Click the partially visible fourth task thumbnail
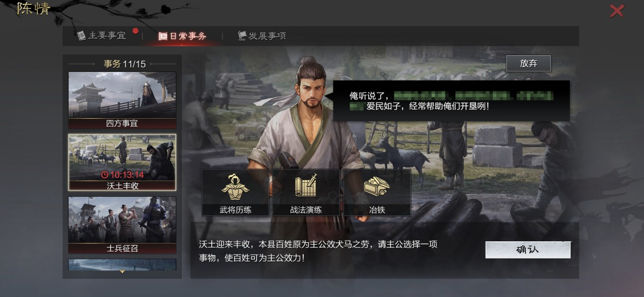 tap(122, 265)
